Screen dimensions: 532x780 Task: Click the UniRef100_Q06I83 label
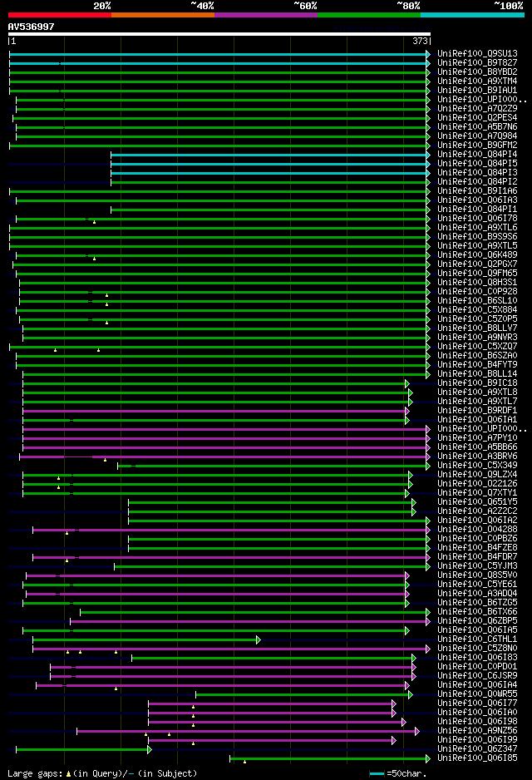(477, 658)
